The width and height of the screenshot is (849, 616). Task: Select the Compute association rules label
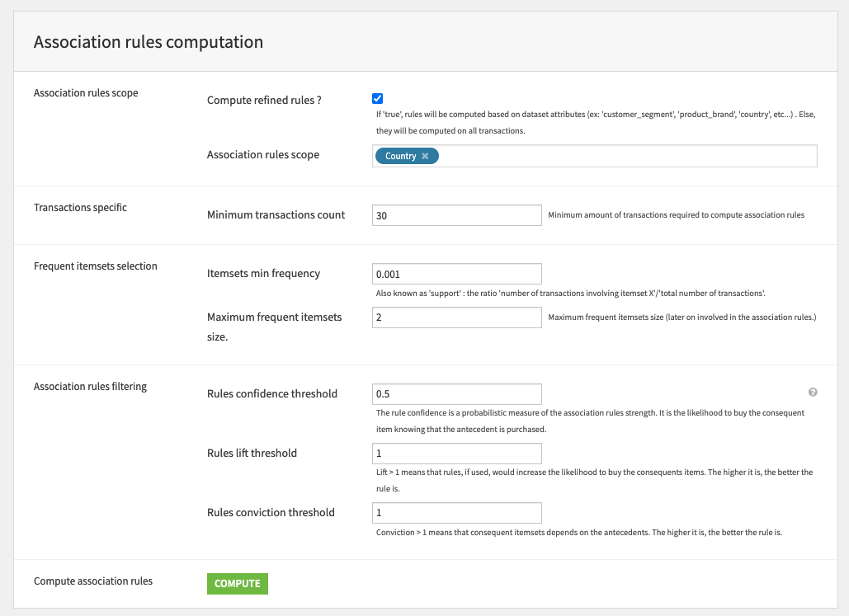(x=92, y=581)
